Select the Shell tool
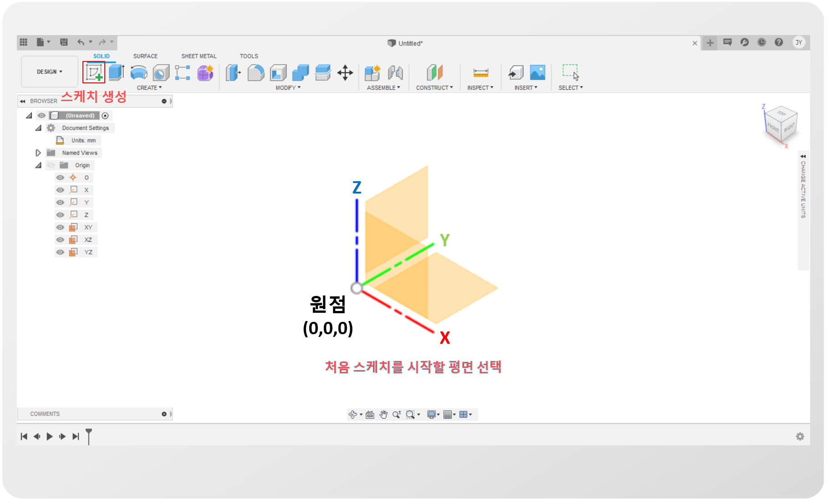 click(x=278, y=72)
